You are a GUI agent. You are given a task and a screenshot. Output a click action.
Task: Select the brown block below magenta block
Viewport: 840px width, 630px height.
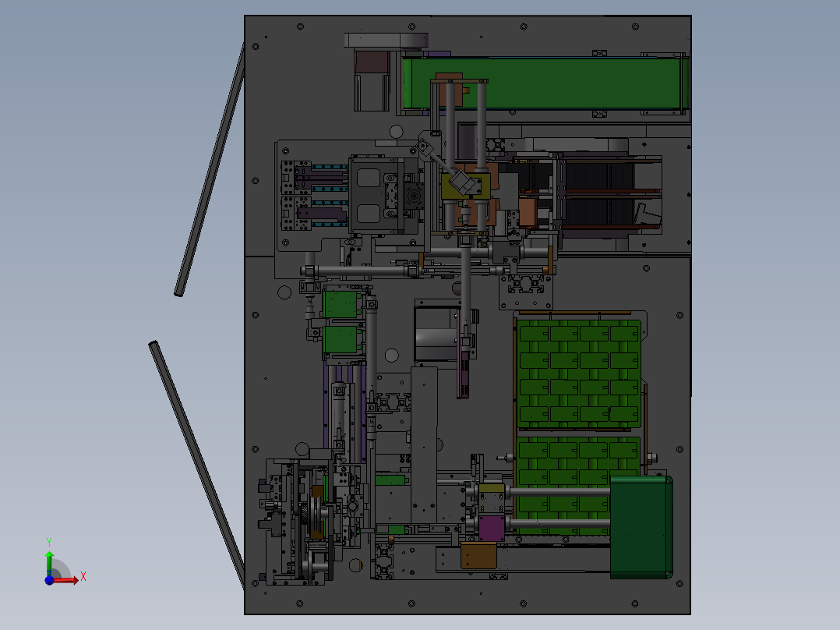[479, 555]
